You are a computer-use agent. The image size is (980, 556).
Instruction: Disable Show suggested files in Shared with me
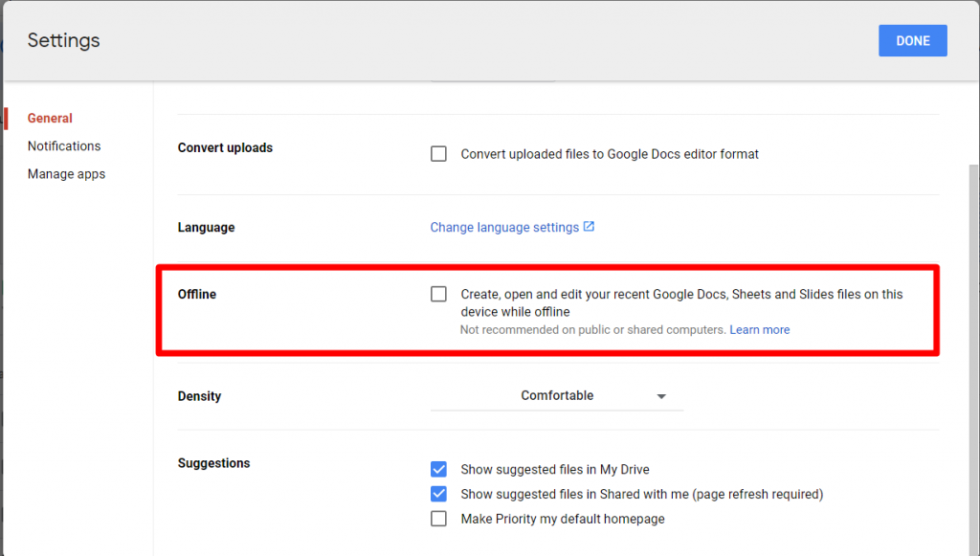coord(438,494)
